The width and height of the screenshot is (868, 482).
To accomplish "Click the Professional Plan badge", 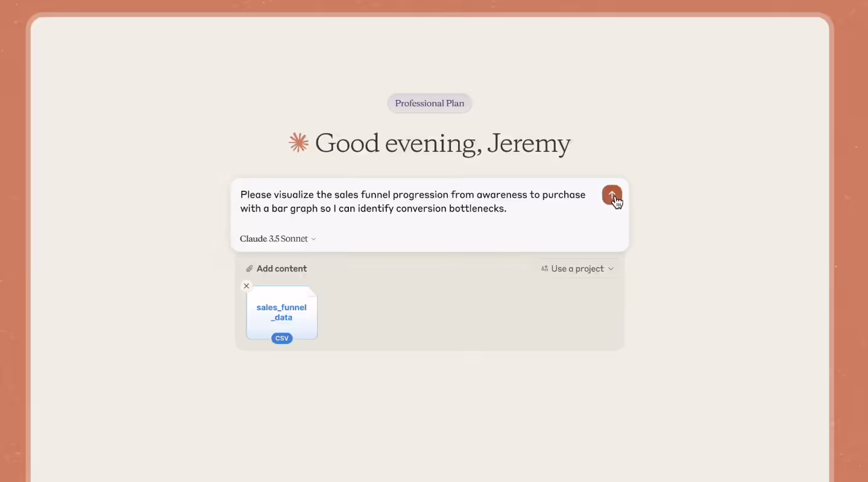I will [430, 103].
